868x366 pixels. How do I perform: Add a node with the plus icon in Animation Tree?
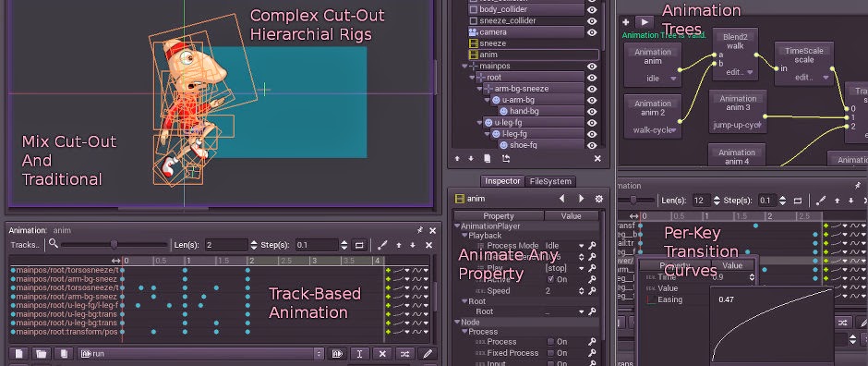coord(625,22)
